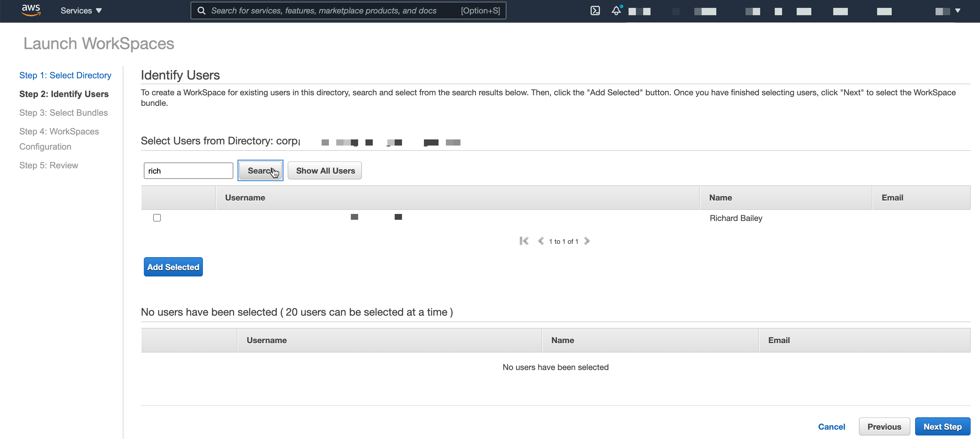Click the '1 to 1 of 1' pagination text
Image resolution: width=980 pixels, height=439 pixels.
pyautogui.click(x=563, y=241)
